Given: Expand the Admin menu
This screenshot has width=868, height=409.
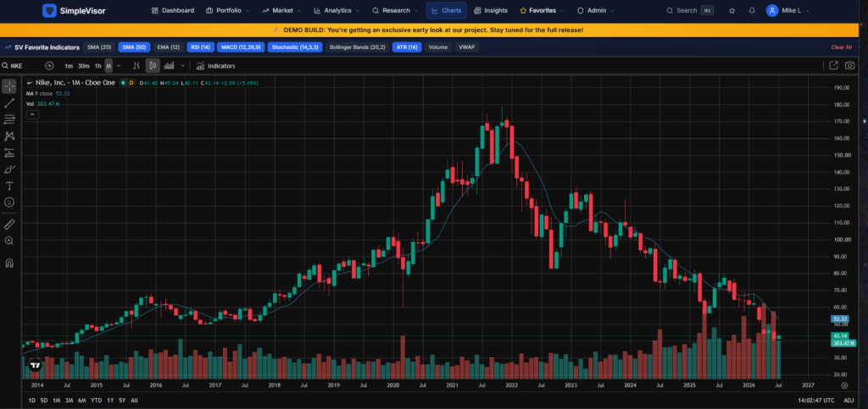Looking at the screenshot, I should 596,10.
